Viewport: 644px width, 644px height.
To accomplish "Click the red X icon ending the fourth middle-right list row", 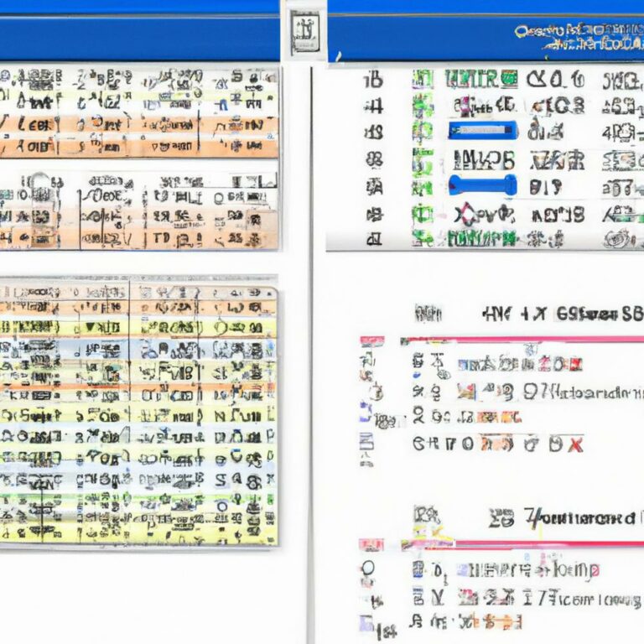I will [575, 444].
